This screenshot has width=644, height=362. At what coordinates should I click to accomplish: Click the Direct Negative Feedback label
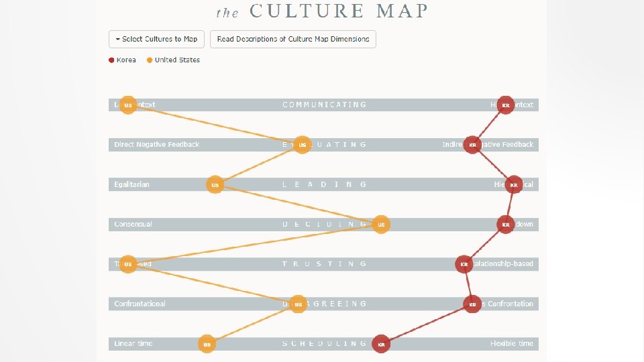(156, 145)
